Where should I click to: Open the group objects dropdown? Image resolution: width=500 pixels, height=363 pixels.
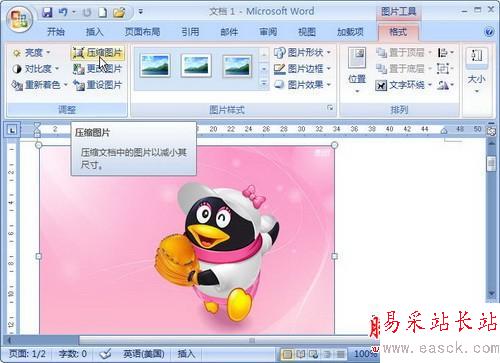[445, 69]
